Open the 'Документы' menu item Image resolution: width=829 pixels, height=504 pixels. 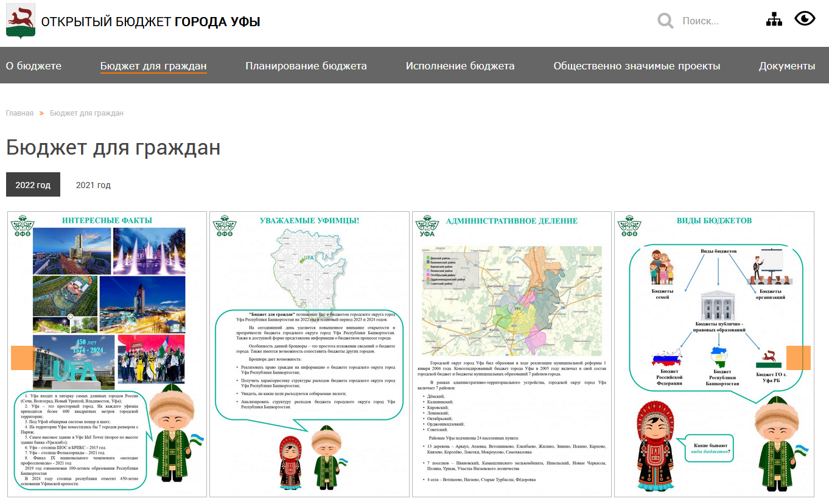click(787, 66)
